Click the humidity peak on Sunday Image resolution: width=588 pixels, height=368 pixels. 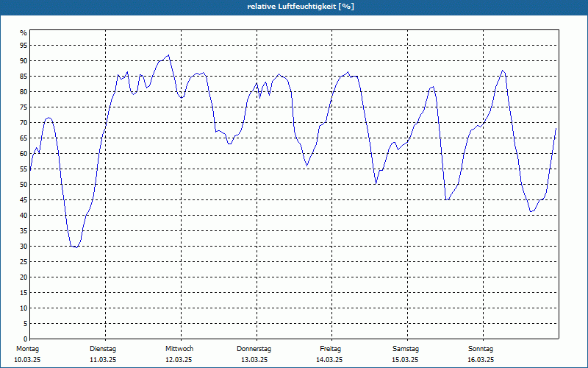click(x=503, y=70)
